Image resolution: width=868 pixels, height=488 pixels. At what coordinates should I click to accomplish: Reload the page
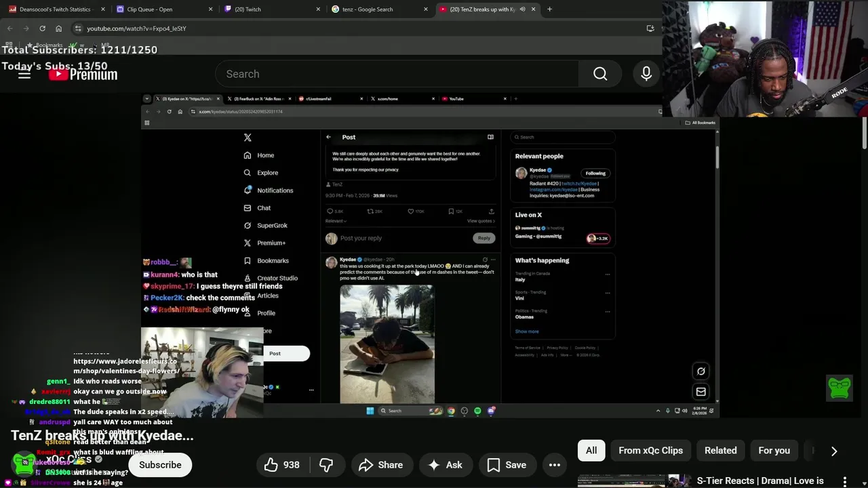[42, 28]
